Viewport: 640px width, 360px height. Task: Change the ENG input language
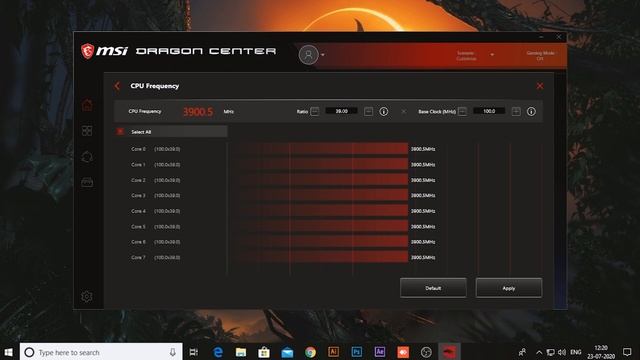pyautogui.click(x=576, y=352)
